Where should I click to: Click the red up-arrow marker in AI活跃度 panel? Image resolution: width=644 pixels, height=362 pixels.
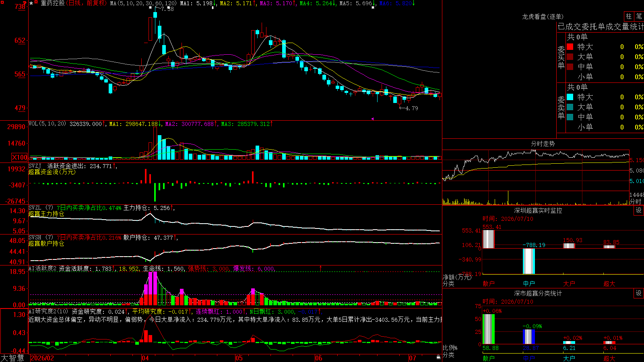pyautogui.click(x=321, y=268)
